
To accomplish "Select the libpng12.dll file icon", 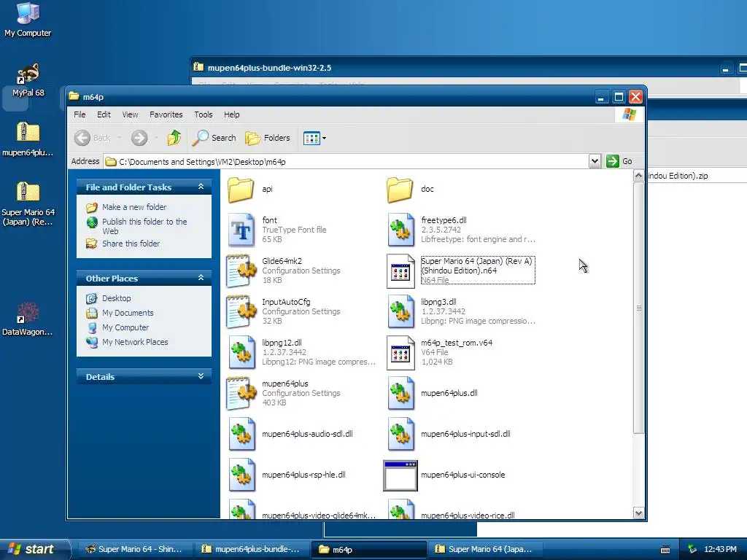I will click(x=241, y=353).
